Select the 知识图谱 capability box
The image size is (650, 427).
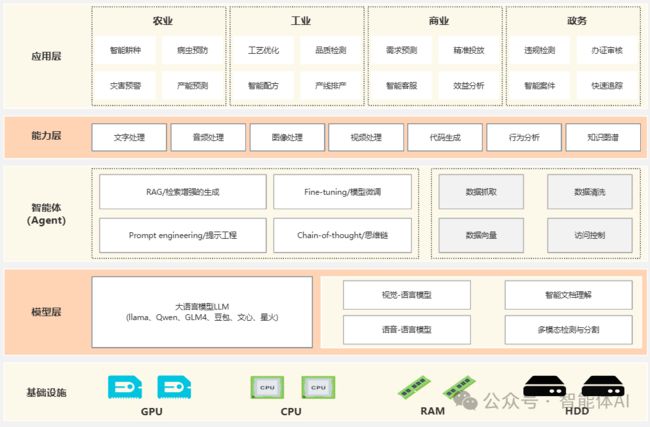(x=603, y=137)
